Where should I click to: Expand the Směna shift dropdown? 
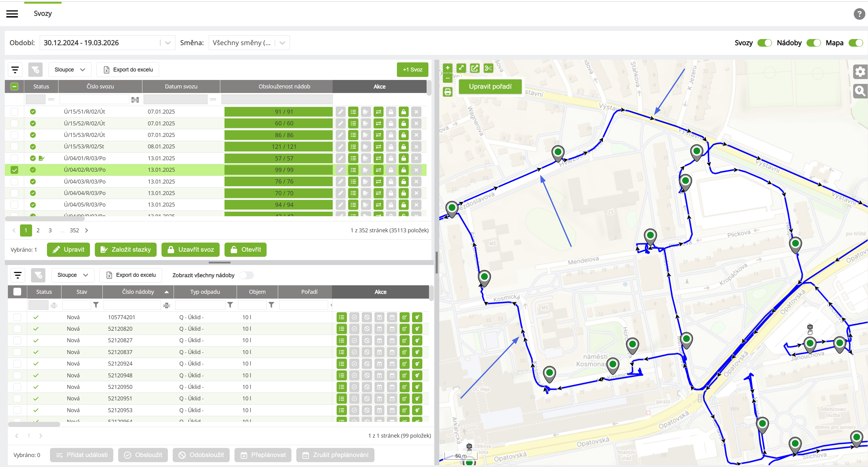[249, 43]
